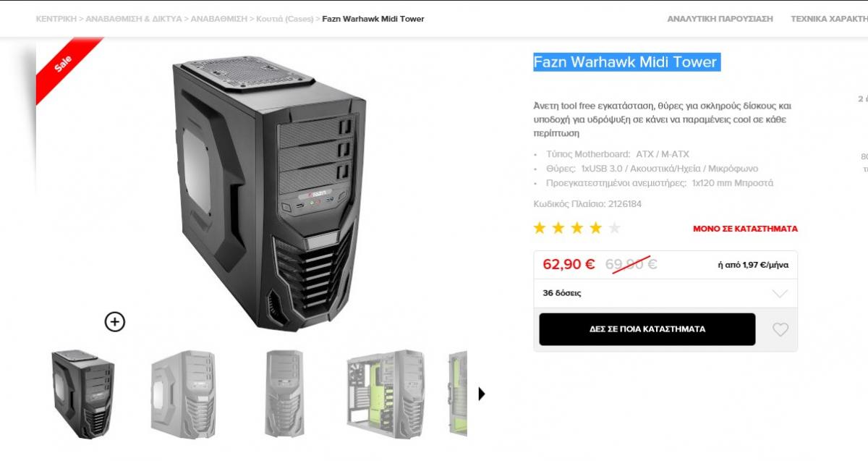Switch to ΤΕΧΝΙΚΑ ΧΑΡΑΚΤΗΡΙΣΤΙΚΑ tab
868x461 pixels.
point(829,19)
